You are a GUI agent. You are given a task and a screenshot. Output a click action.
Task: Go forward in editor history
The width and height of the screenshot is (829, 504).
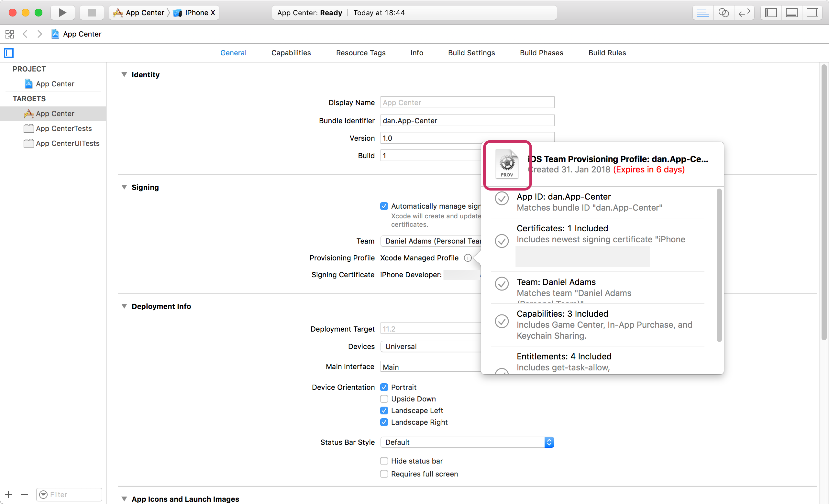click(x=40, y=34)
